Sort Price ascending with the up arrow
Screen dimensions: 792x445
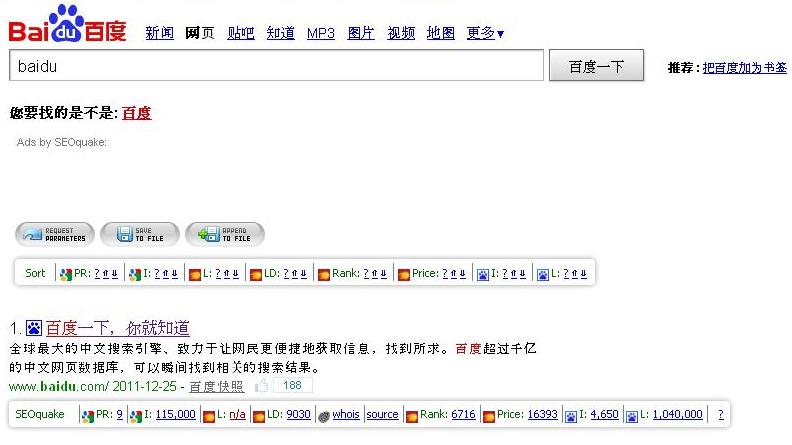(x=454, y=273)
